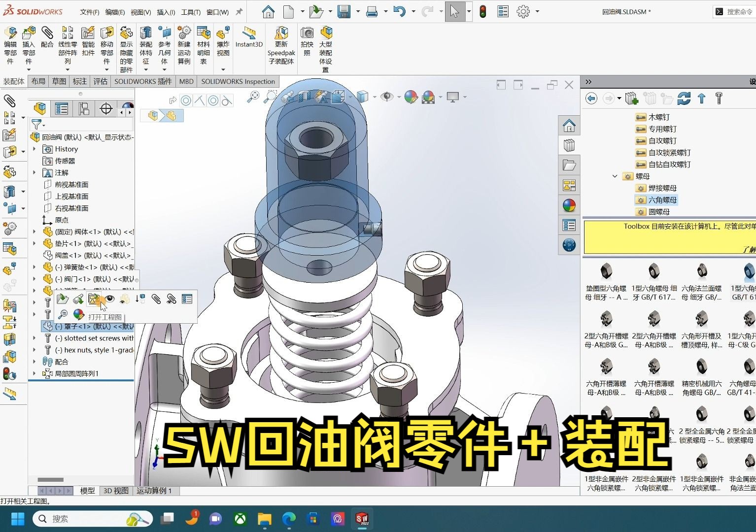Open Edit Appearance color ball in the view toolbar
The width and height of the screenshot is (756, 532).
pyautogui.click(x=411, y=97)
